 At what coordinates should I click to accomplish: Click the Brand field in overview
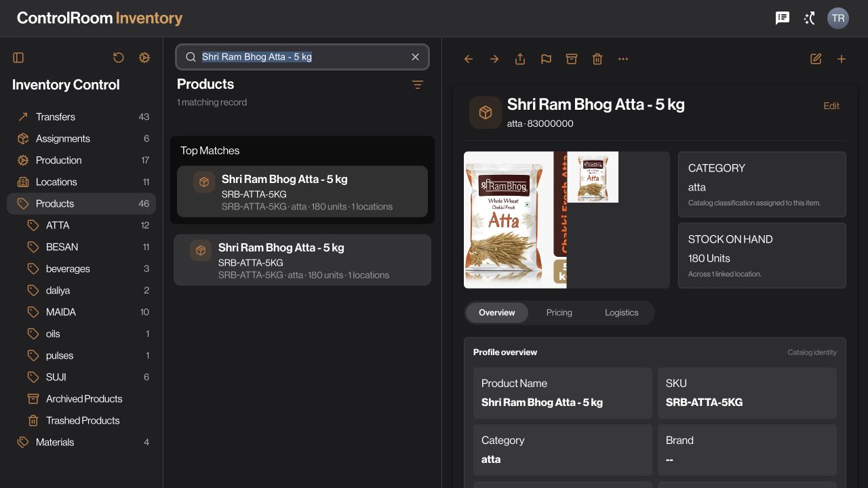(x=747, y=450)
